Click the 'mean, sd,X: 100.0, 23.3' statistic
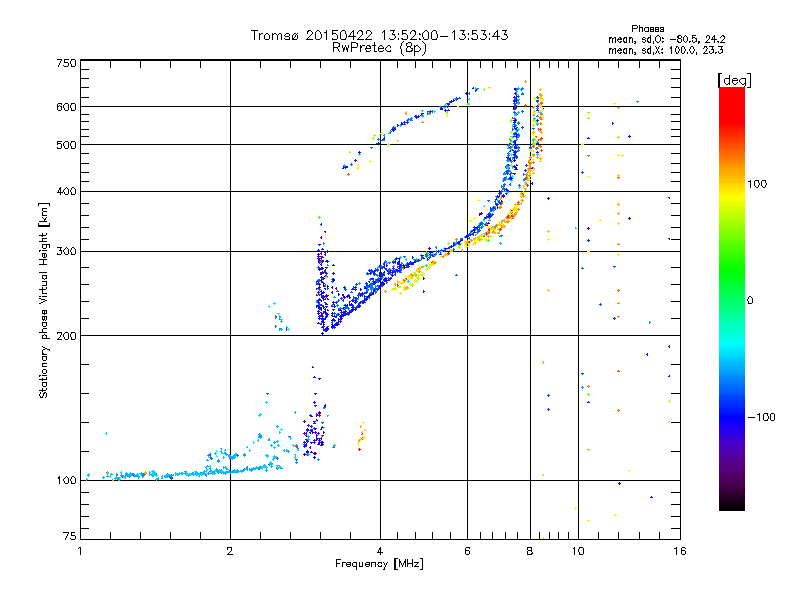Viewport: 800px width, 600px height. (665, 50)
